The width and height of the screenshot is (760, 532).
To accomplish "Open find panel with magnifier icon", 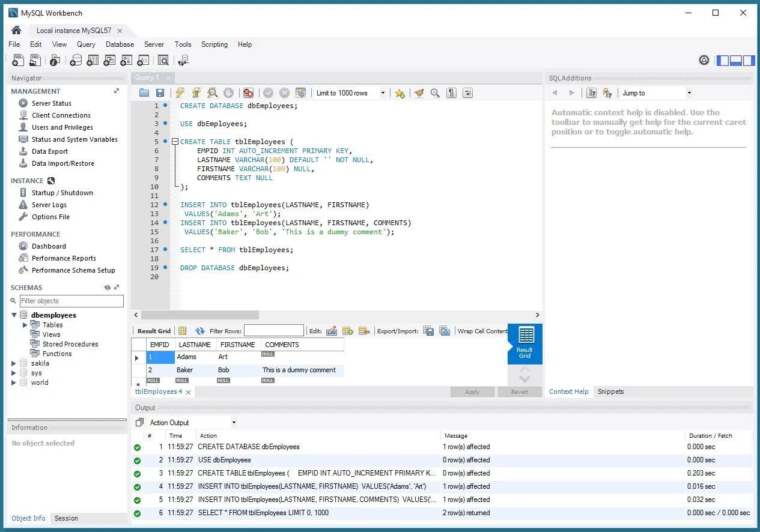I will coord(435,93).
